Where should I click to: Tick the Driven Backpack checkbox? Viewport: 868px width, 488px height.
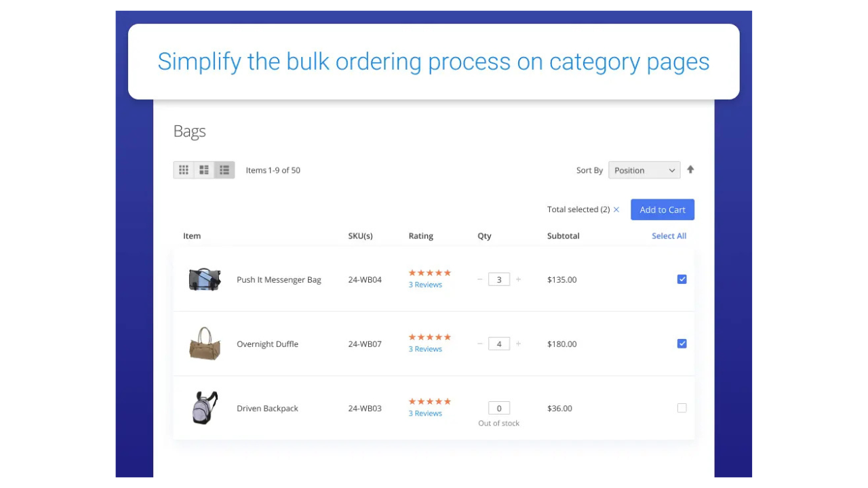pyautogui.click(x=682, y=408)
